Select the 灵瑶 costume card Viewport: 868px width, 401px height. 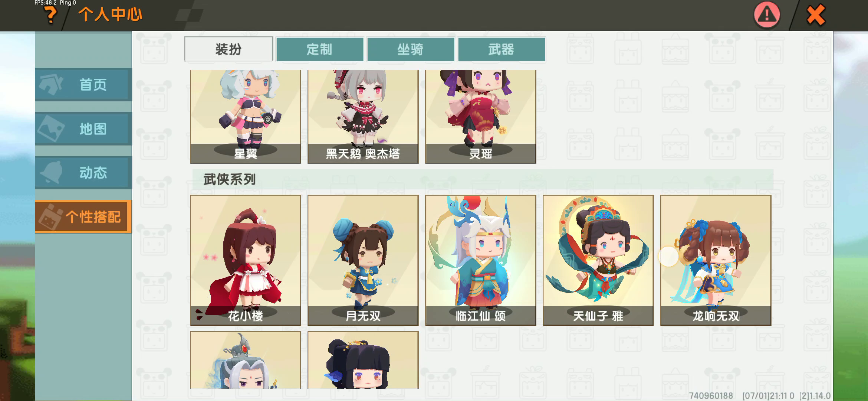click(481, 117)
